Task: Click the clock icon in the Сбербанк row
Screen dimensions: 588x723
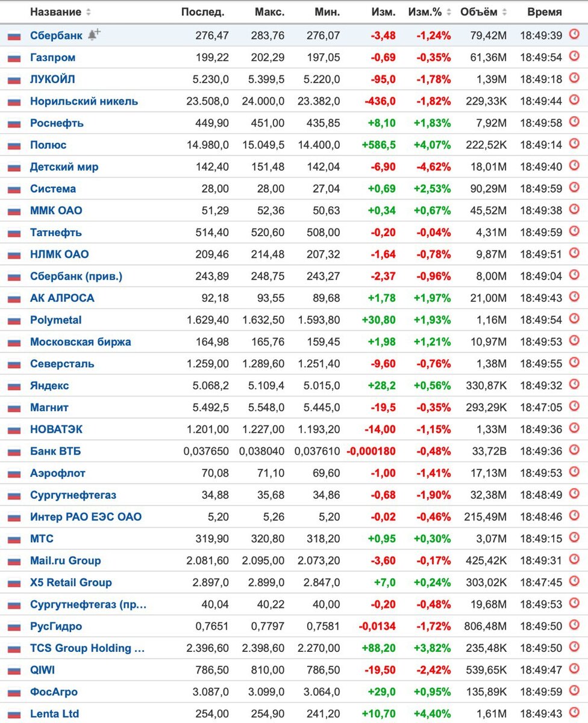Action: tap(574, 34)
